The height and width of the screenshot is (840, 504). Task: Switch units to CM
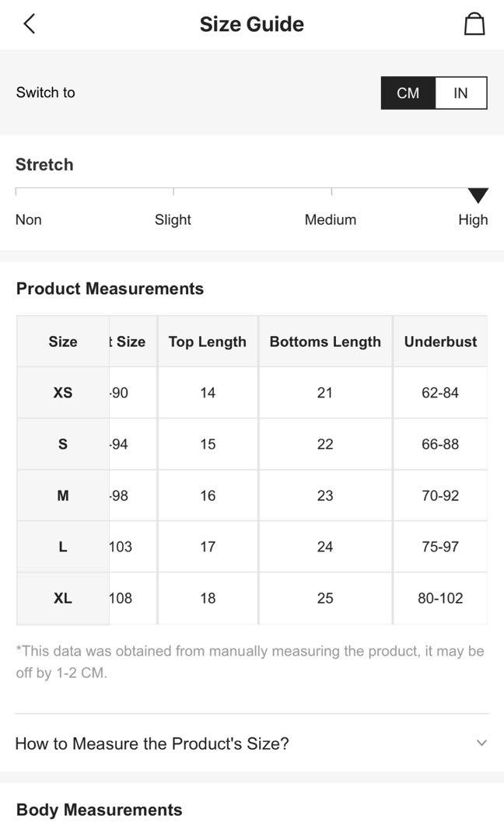click(x=408, y=93)
